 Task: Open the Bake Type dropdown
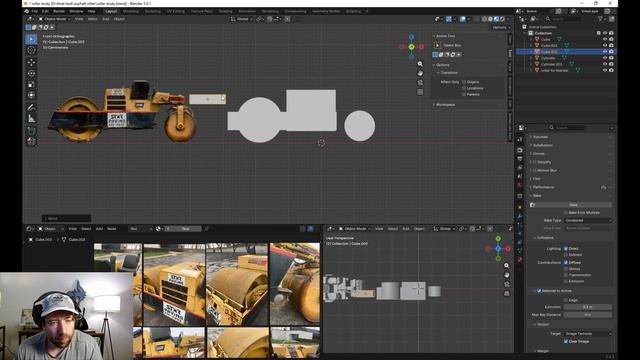(x=588, y=220)
